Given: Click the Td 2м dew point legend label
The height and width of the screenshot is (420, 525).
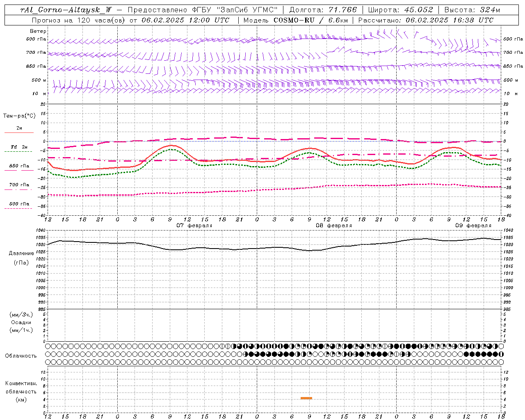Looking at the screenshot, I should (x=19, y=147).
